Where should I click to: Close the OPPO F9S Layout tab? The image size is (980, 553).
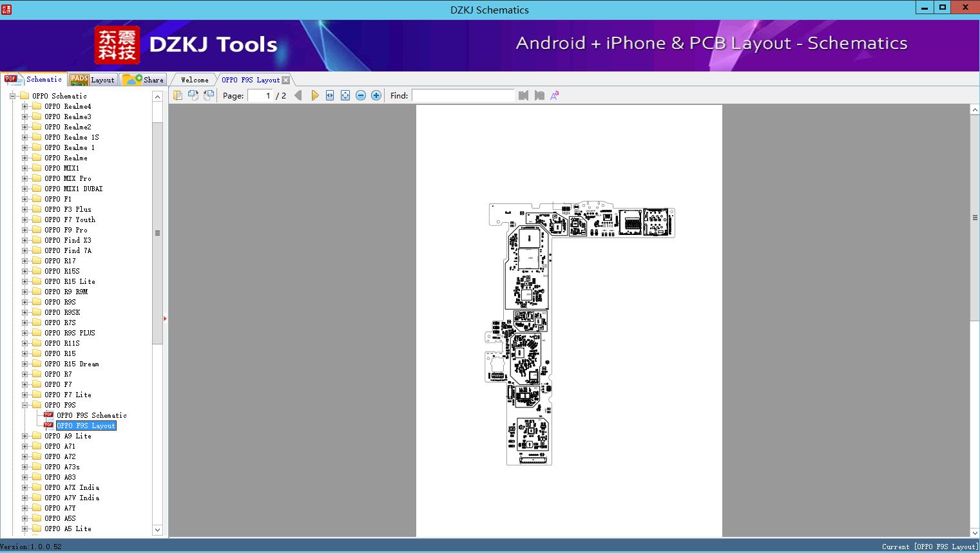click(286, 80)
